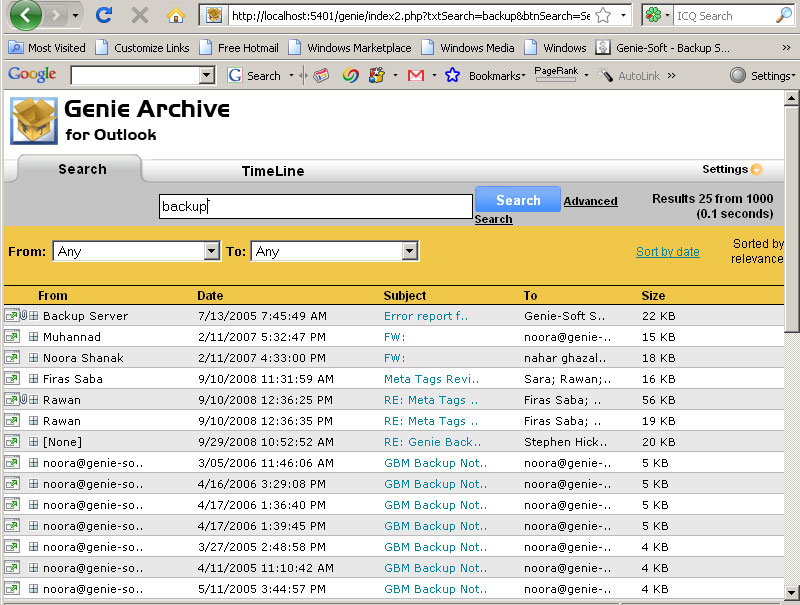The image size is (800, 605).
Task: Click the browser URL address field
Action: [x=411, y=15]
